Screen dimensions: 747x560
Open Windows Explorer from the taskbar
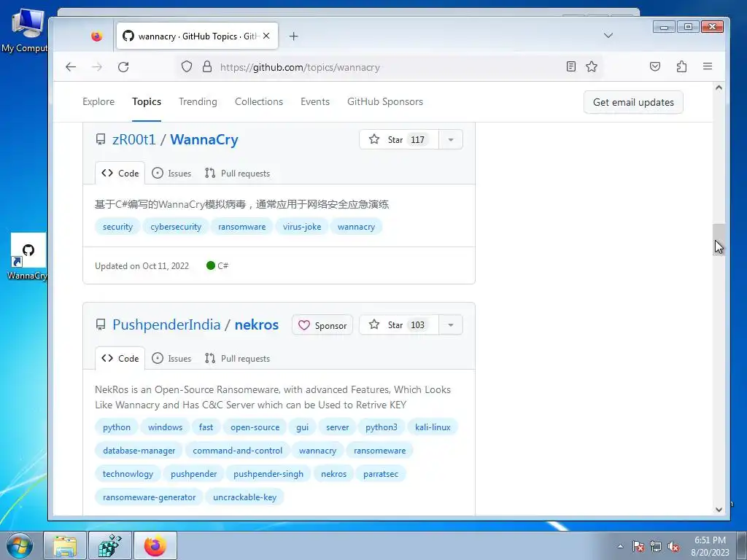tap(65, 545)
